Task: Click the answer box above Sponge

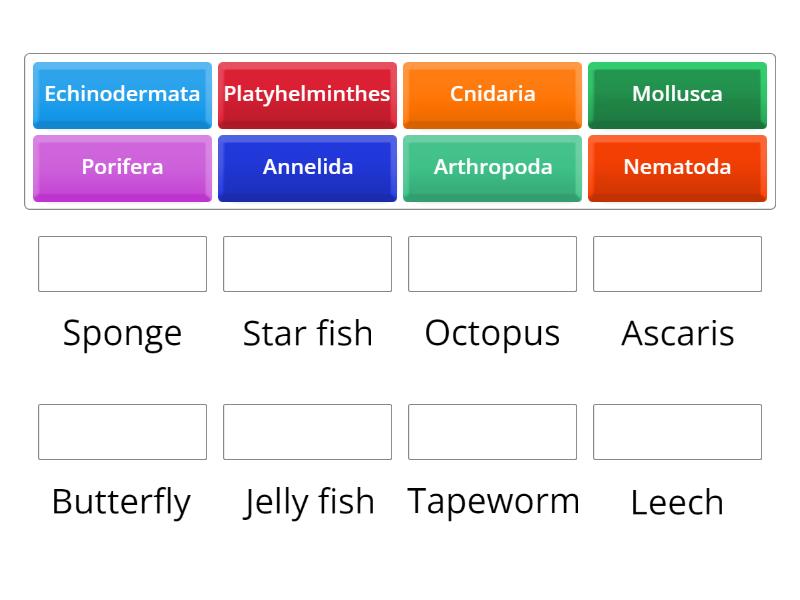Action: coord(122,264)
